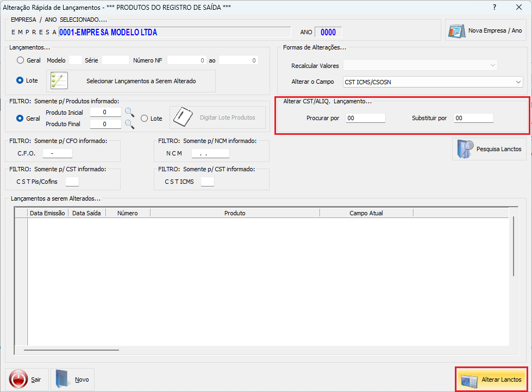Click the blue book icon for Novo
532x392 pixels.
[x=62, y=379]
